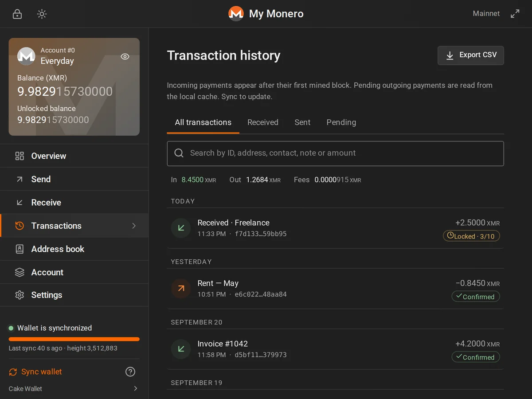Open the Invoice #1042 transaction
Screen dimensions: 532x399
pos(335,349)
